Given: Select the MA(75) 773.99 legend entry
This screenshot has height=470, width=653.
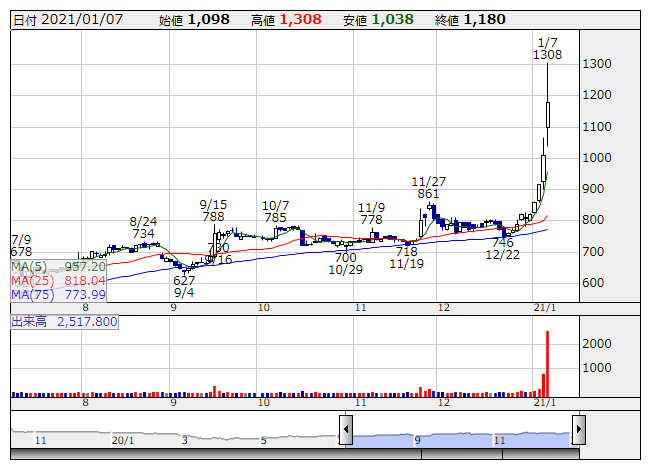Looking at the screenshot, I should [58, 294].
